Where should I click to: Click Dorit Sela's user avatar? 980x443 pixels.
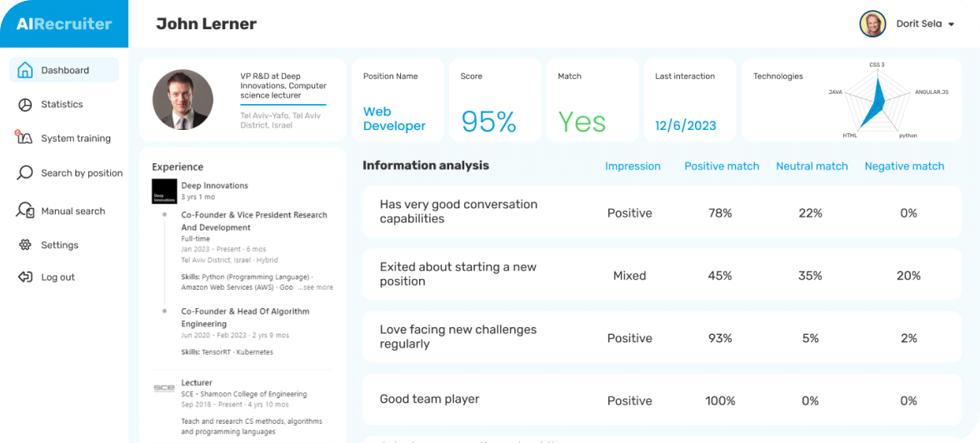[872, 24]
